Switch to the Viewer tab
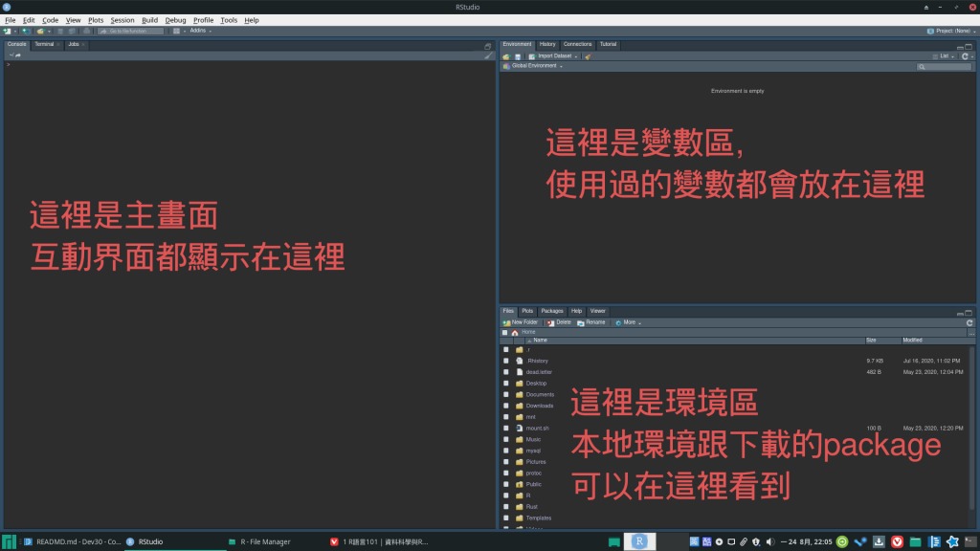Viewport: 980px width, 551px height. 597,311
